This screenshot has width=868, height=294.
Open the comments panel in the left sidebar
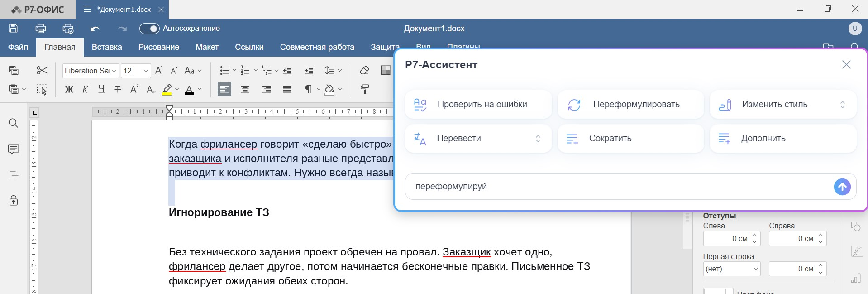pyautogui.click(x=14, y=149)
